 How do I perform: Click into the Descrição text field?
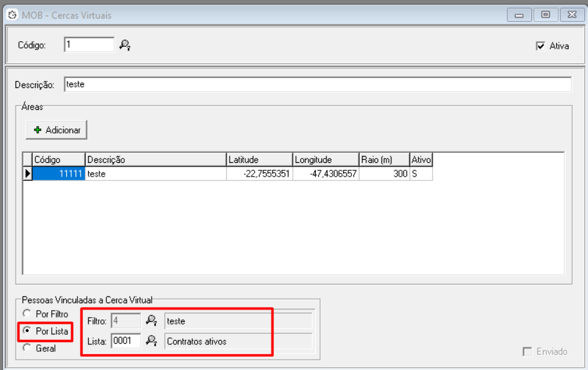click(x=317, y=84)
